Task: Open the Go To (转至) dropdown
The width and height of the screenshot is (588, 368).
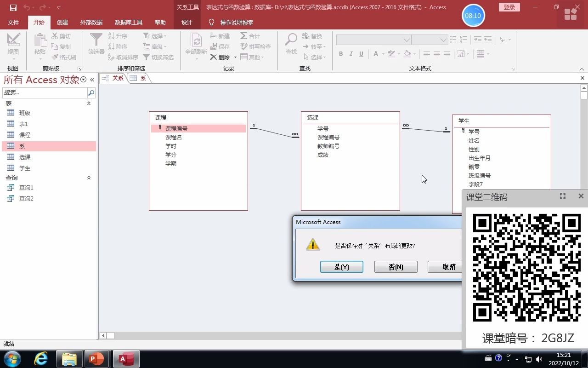Action: [315, 46]
